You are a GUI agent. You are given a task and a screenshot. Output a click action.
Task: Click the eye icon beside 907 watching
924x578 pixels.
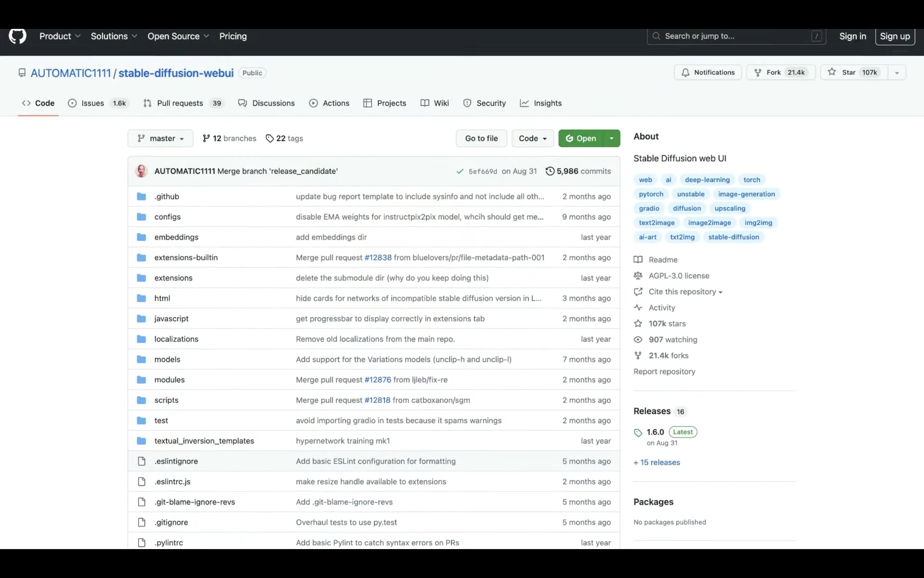point(638,339)
